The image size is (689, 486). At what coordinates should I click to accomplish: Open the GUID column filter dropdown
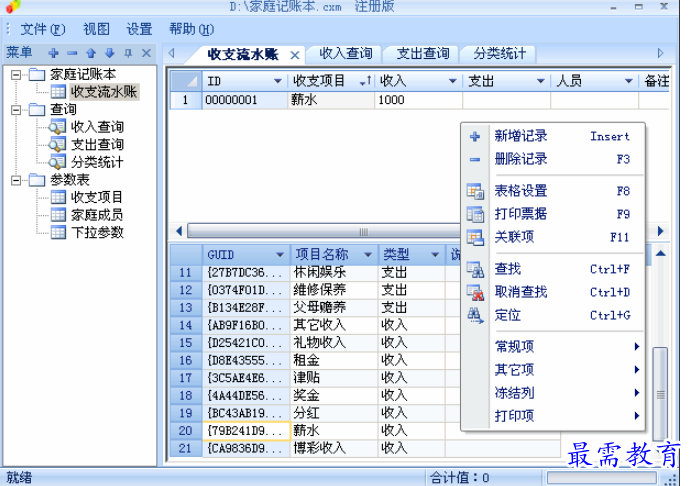click(280, 255)
